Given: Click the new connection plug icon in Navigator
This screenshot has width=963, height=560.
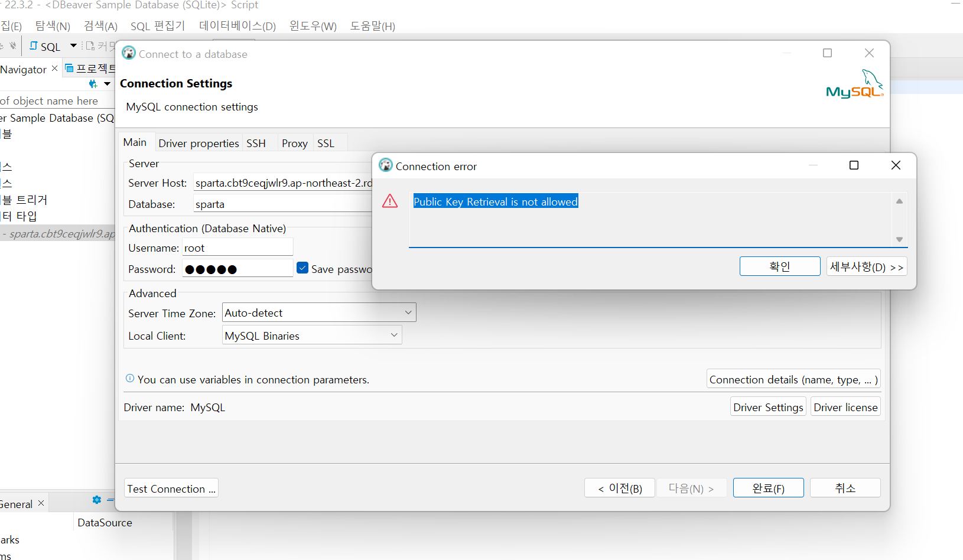Looking at the screenshot, I should point(93,84).
